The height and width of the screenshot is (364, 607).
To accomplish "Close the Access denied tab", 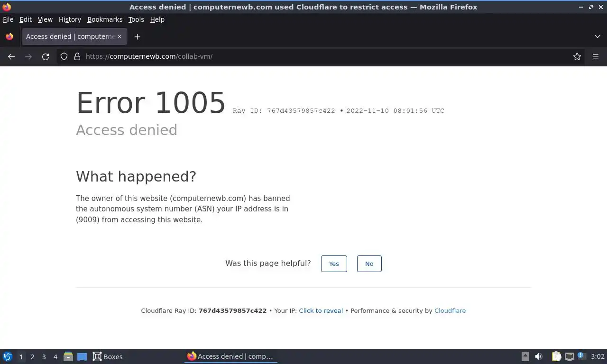I will tap(120, 36).
